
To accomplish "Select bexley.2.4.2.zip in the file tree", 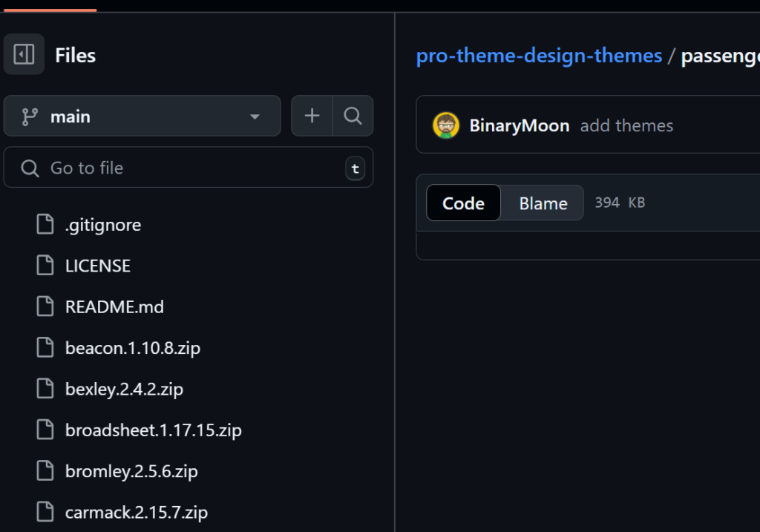I will [124, 389].
